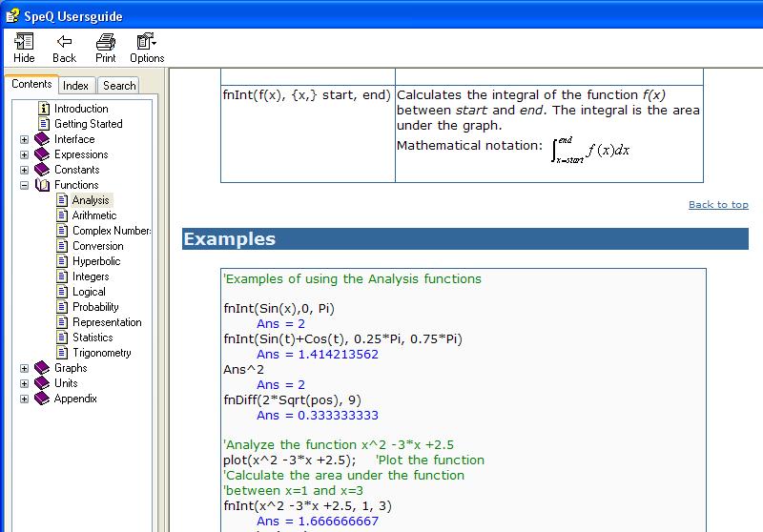Viewport: 763px width, 532px height.
Task: Click the Appendix purple book icon
Action: point(42,399)
